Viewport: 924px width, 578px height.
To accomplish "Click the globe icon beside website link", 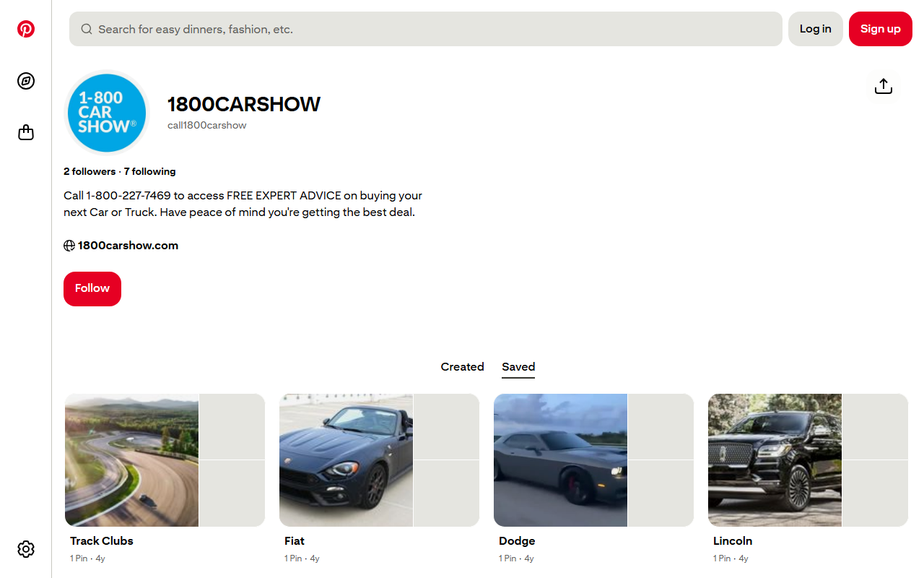I will pyautogui.click(x=69, y=246).
